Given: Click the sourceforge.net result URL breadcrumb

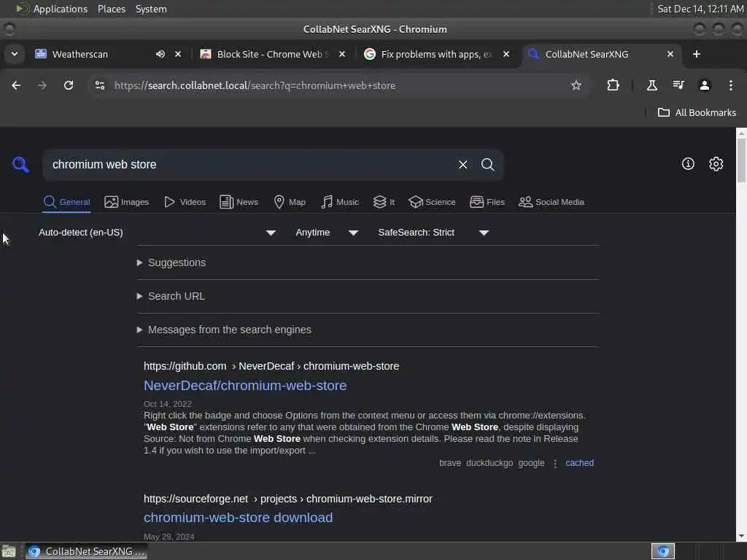Looking at the screenshot, I should pyautogui.click(x=288, y=499).
